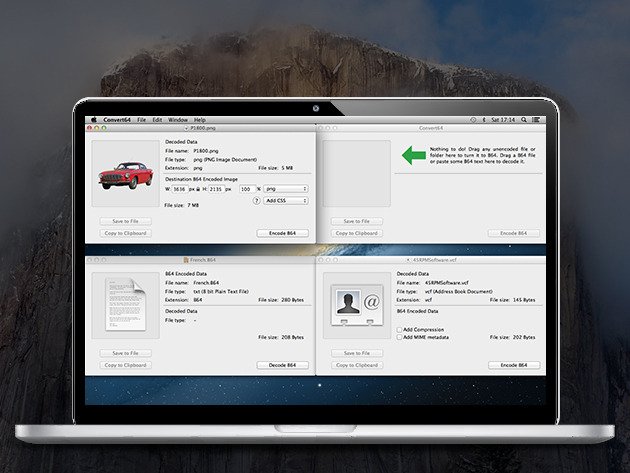Click the image width input field
Image resolution: width=630 pixels, height=473 pixels.
tap(178, 188)
